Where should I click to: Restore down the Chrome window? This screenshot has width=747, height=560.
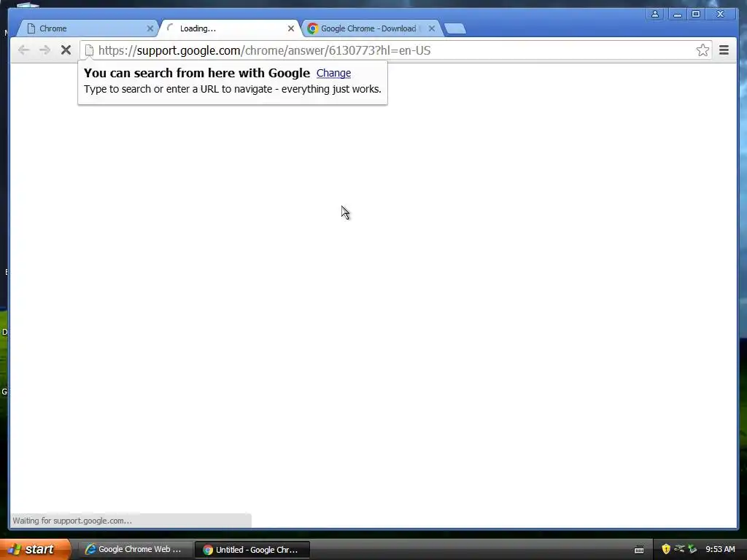point(696,15)
